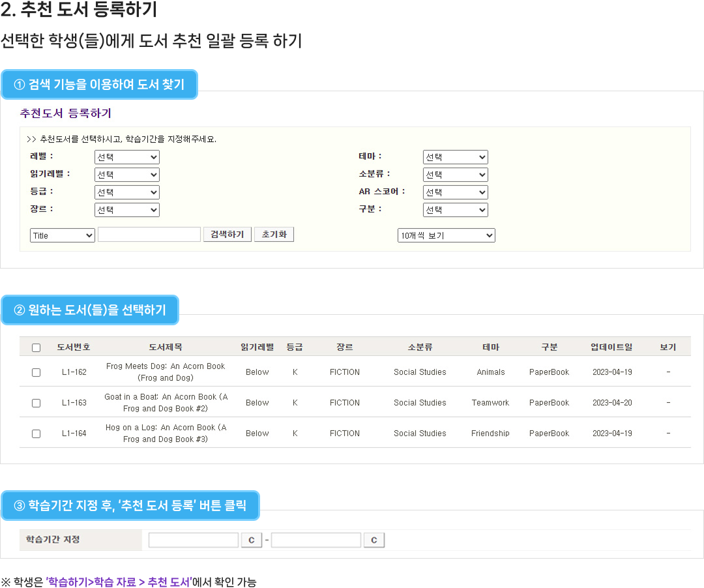The height and width of the screenshot is (588, 704).
Task: Open the 테마 dropdown
Action: (x=455, y=157)
